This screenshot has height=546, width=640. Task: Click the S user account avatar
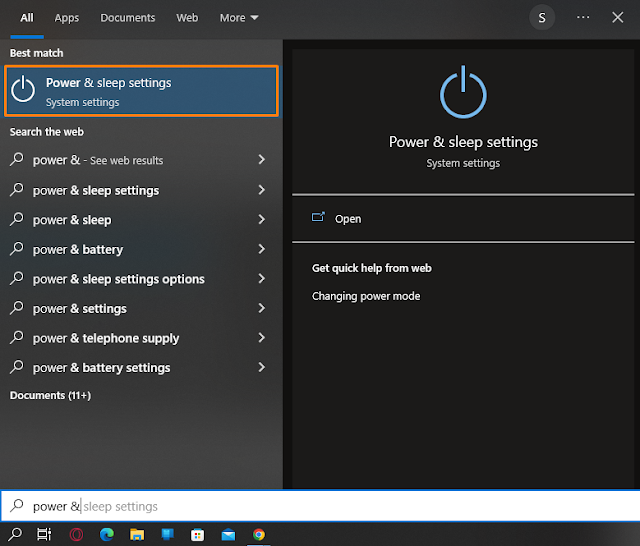pos(542,18)
